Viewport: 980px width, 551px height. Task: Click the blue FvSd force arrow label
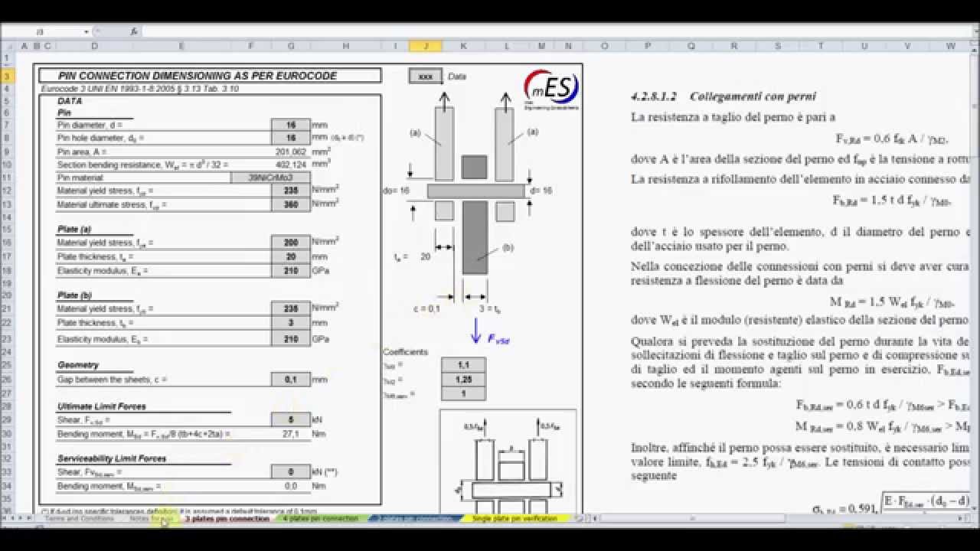click(x=500, y=338)
